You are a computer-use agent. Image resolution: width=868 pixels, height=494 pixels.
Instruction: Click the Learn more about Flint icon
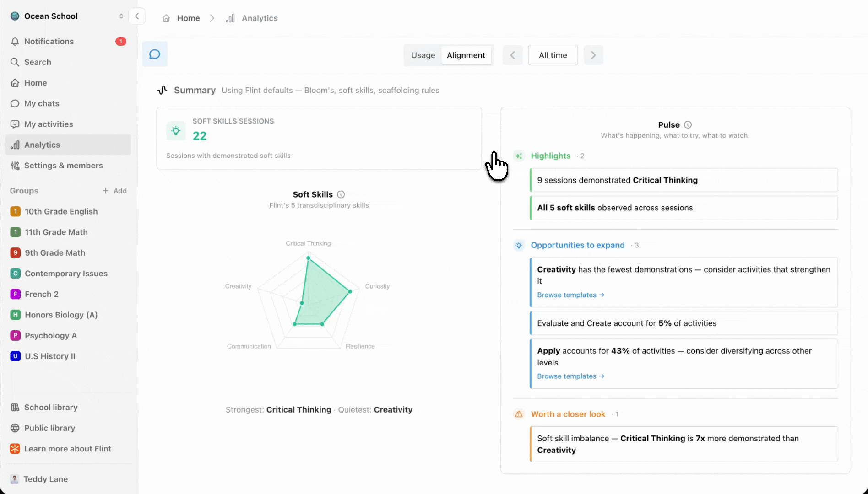15,449
